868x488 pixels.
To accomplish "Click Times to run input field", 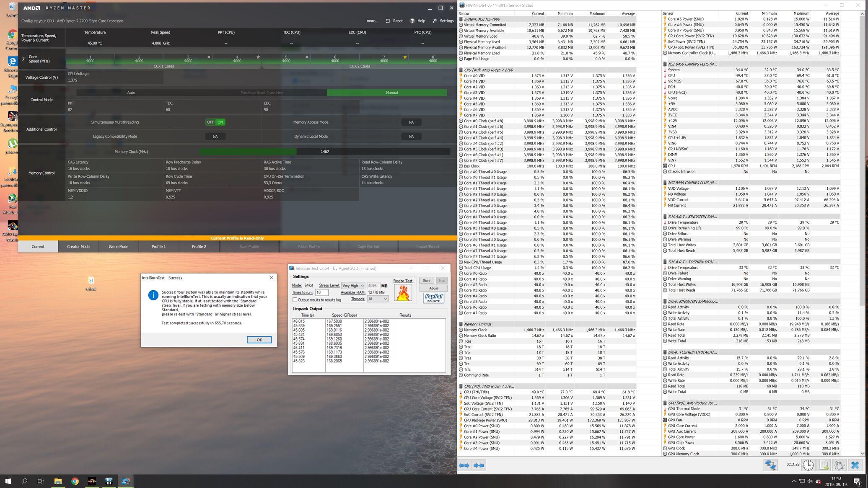I will click(x=322, y=292).
